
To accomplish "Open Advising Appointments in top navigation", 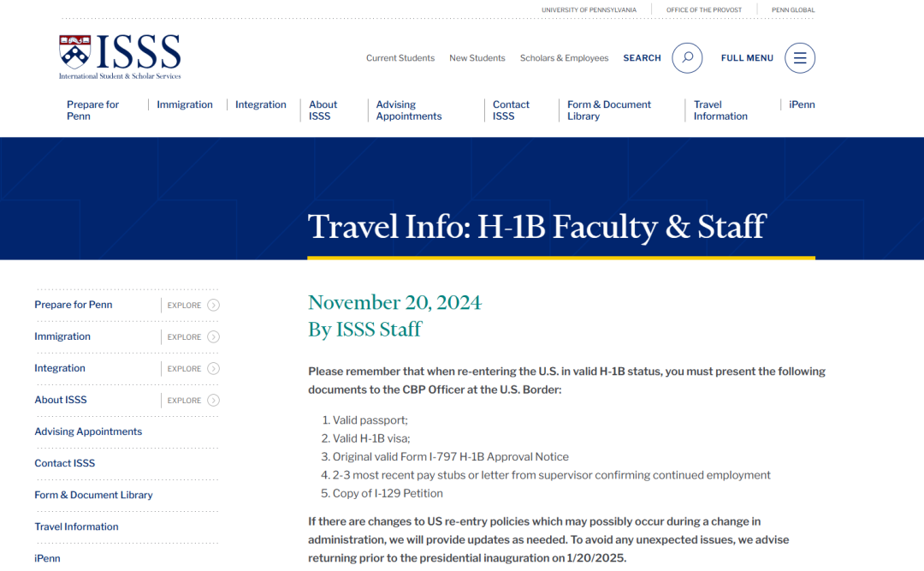I will 409,110.
